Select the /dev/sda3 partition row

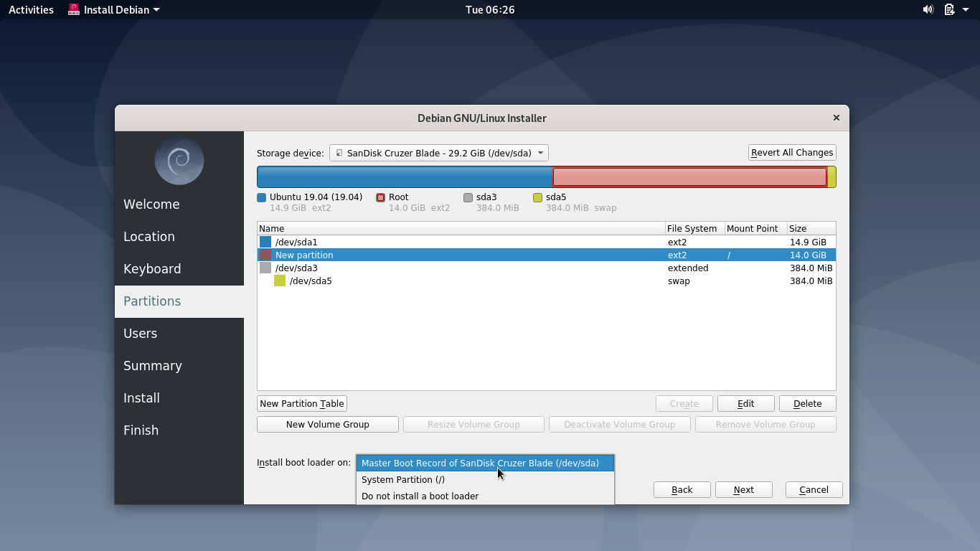click(547, 268)
